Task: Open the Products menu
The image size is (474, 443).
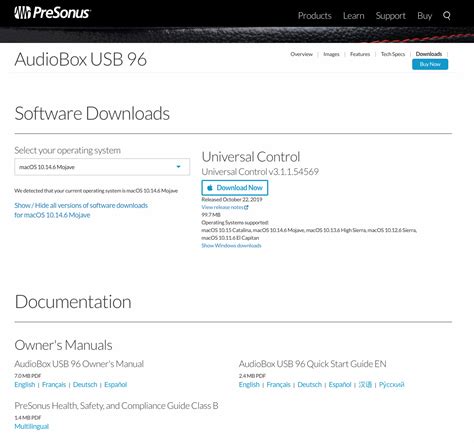Action: tap(315, 16)
